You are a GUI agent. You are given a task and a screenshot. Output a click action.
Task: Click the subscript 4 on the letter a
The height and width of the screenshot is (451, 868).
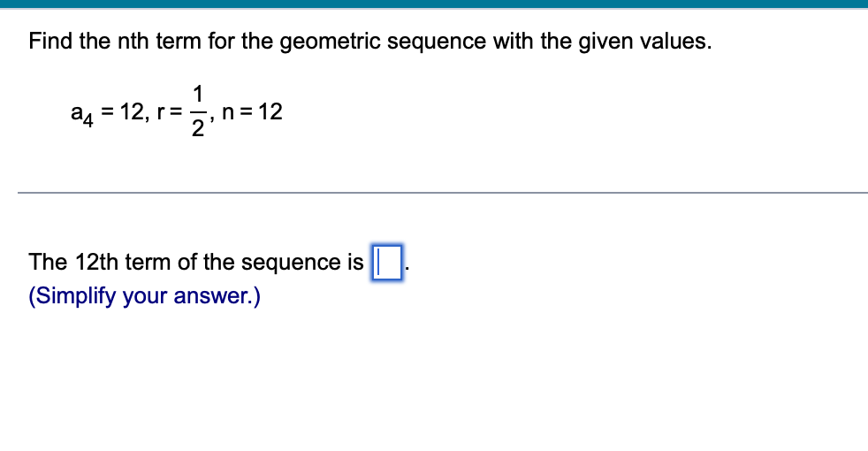tap(88, 119)
